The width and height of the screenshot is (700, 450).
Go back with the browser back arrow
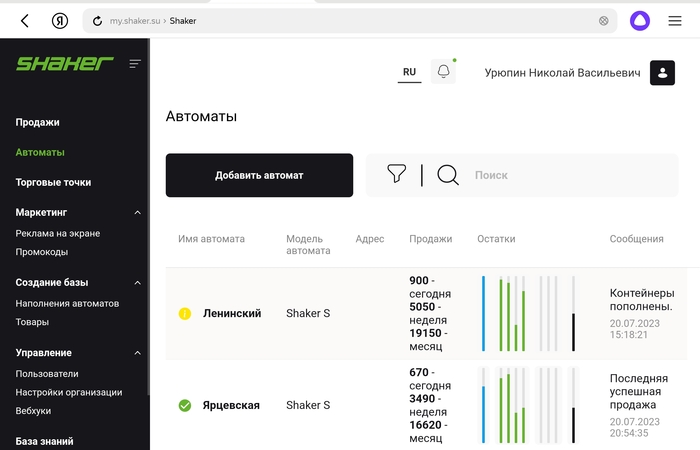click(25, 20)
